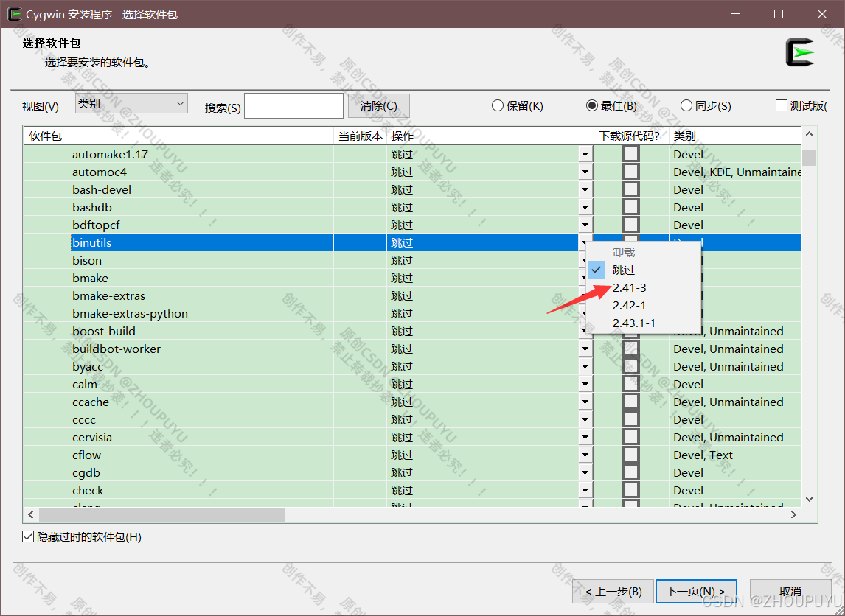Screen dimensions: 845x616
Task: Select the bash-devel package name
Action: 102,189
